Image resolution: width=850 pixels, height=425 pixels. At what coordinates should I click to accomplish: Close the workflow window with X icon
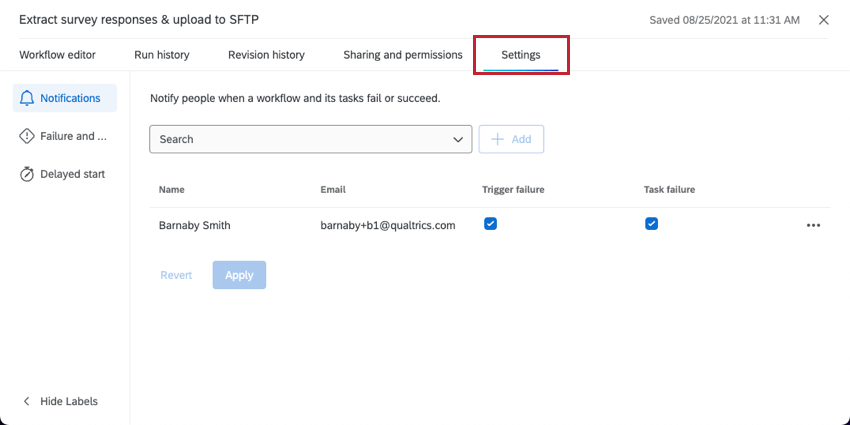(x=824, y=20)
